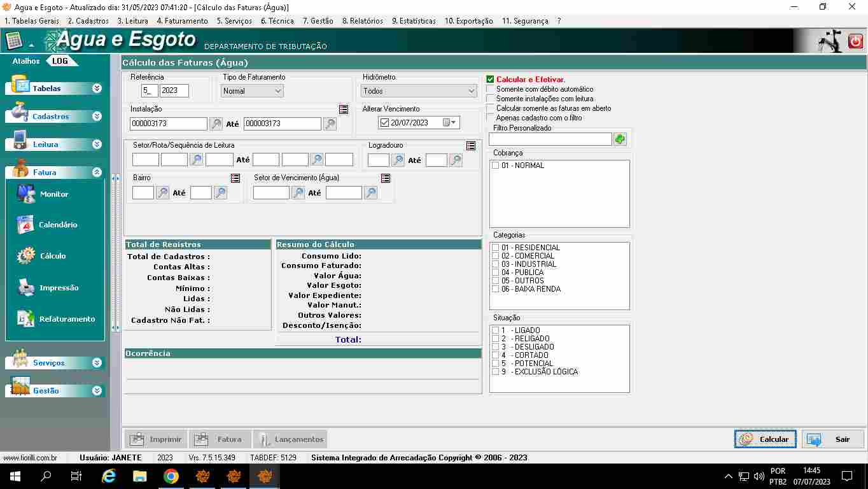Screen dimensions: 868x489
Task: Open the Refaturamento sidebar icon
Action: coord(26,319)
